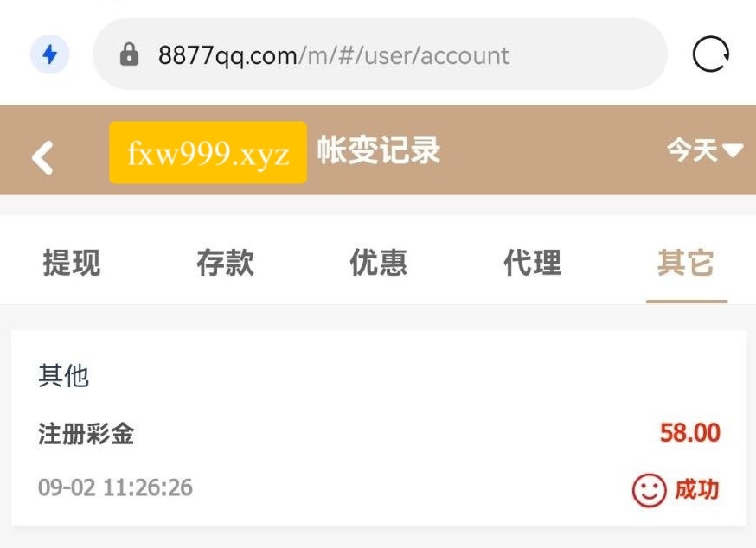Tap the blue lightning bolt icon
Viewport: 756px width, 548px height.
(x=49, y=54)
